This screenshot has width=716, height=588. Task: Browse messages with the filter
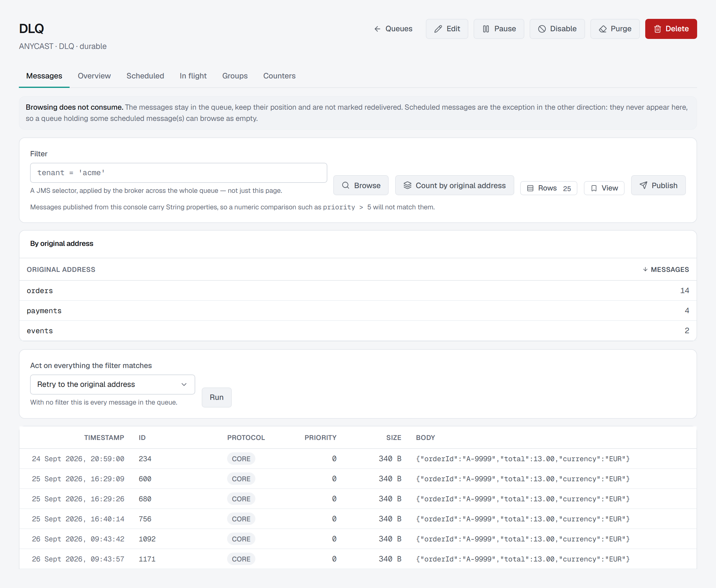[x=361, y=185]
